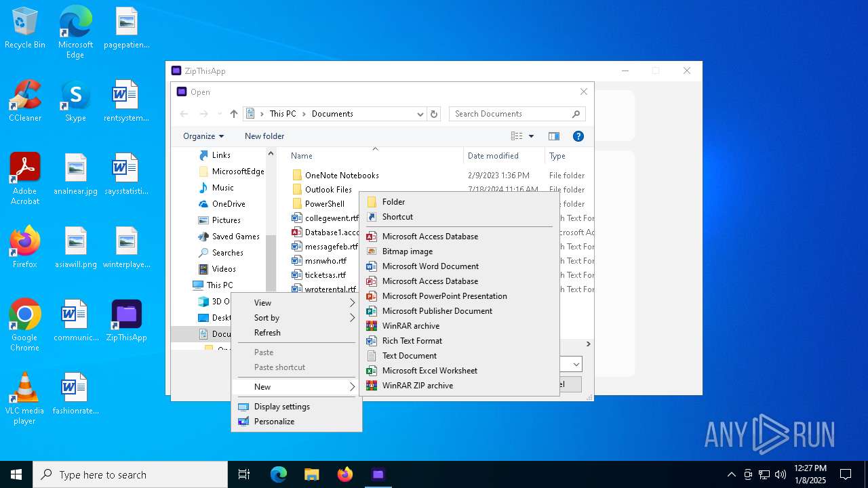Create a new WinRAR archive
The height and width of the screenshot is (488, 868).
pyautogui.click(x=458, y=326)
